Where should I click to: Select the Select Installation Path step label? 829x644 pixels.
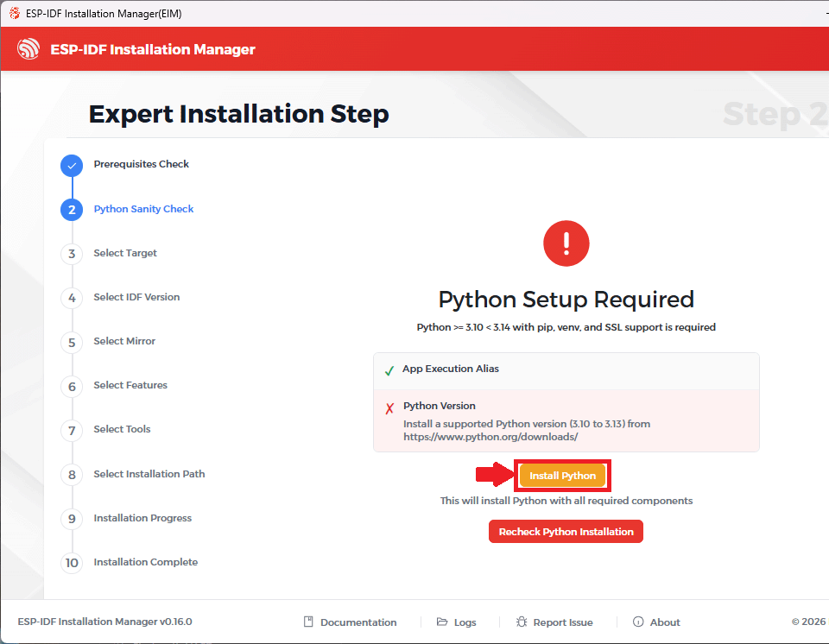[x=149, y=474]
